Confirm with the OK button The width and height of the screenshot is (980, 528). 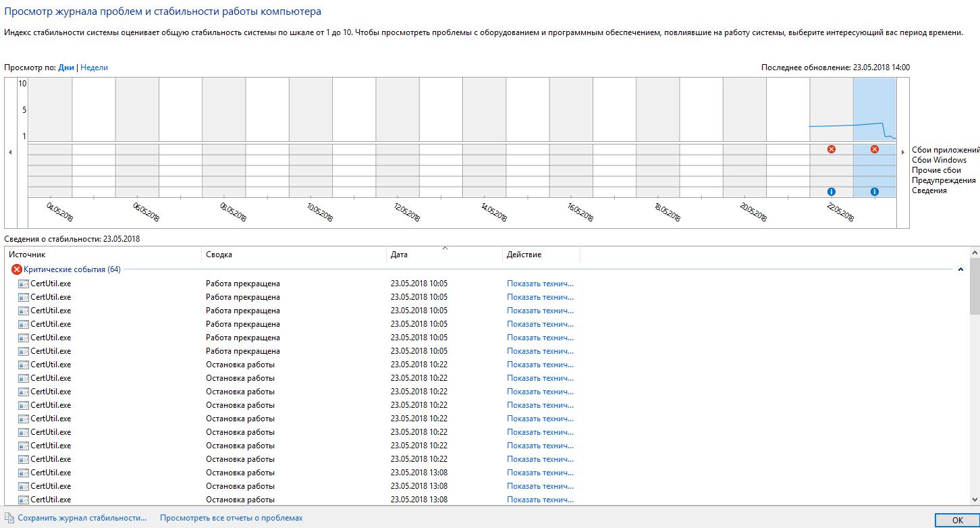click(957, 521)
